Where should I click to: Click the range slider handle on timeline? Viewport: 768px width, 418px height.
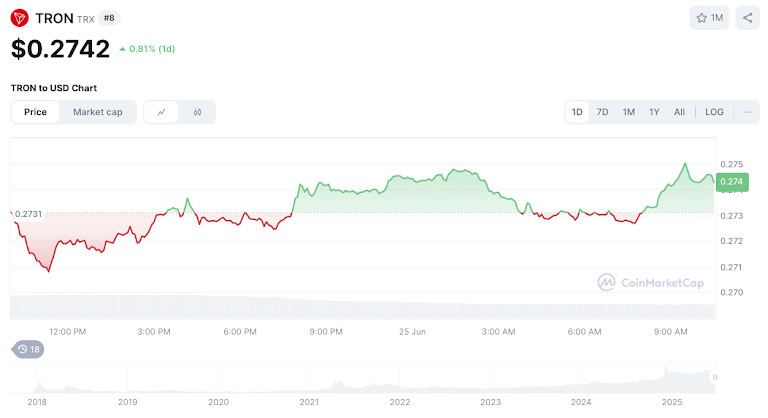click(715, 377)
